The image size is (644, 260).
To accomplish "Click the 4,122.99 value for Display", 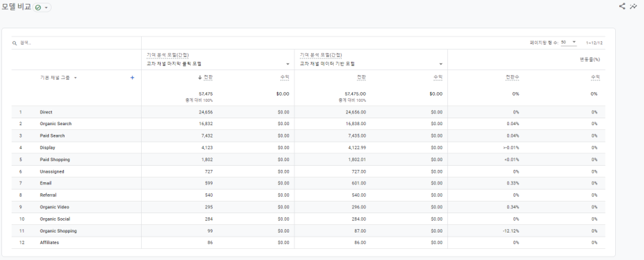I will [357, 147].
